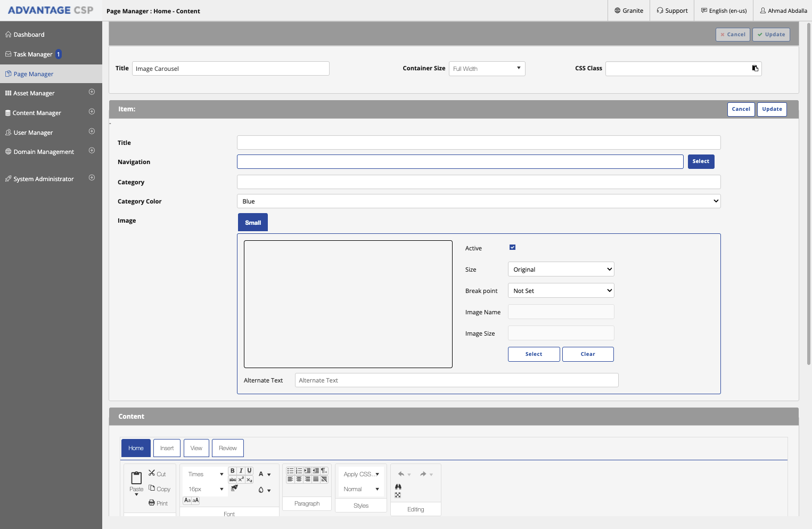Apply subscript formatting

coord(249,479)
